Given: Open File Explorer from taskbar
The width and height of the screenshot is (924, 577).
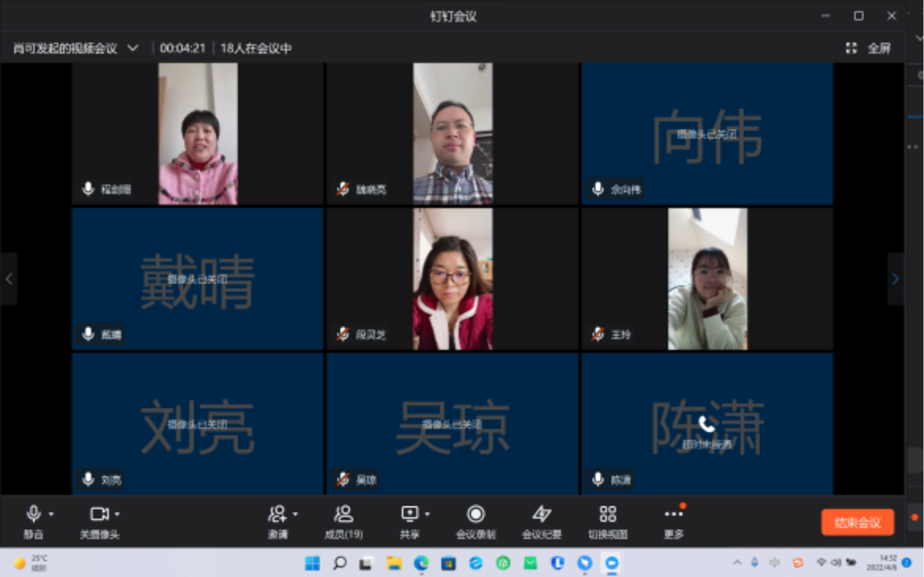Looking at the screenshot, I should click(x=394, y=563).
